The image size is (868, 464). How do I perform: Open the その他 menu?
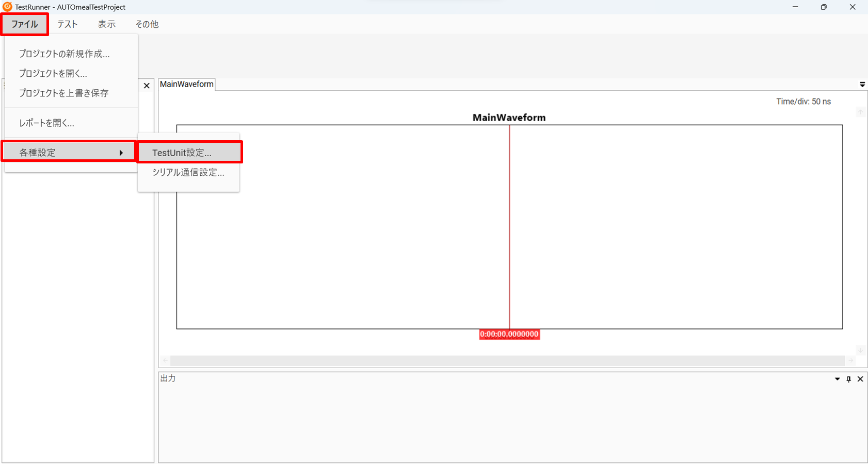point(147,24)
